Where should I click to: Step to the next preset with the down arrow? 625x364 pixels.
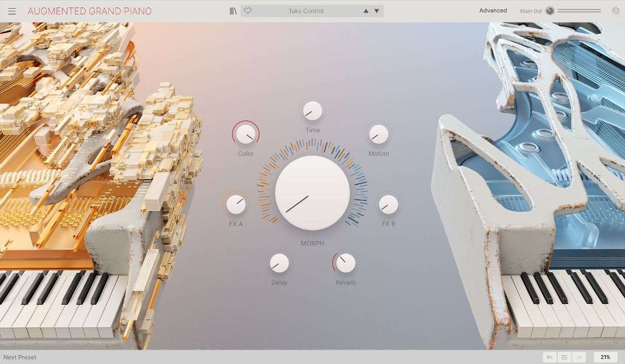tap(376, 10)
